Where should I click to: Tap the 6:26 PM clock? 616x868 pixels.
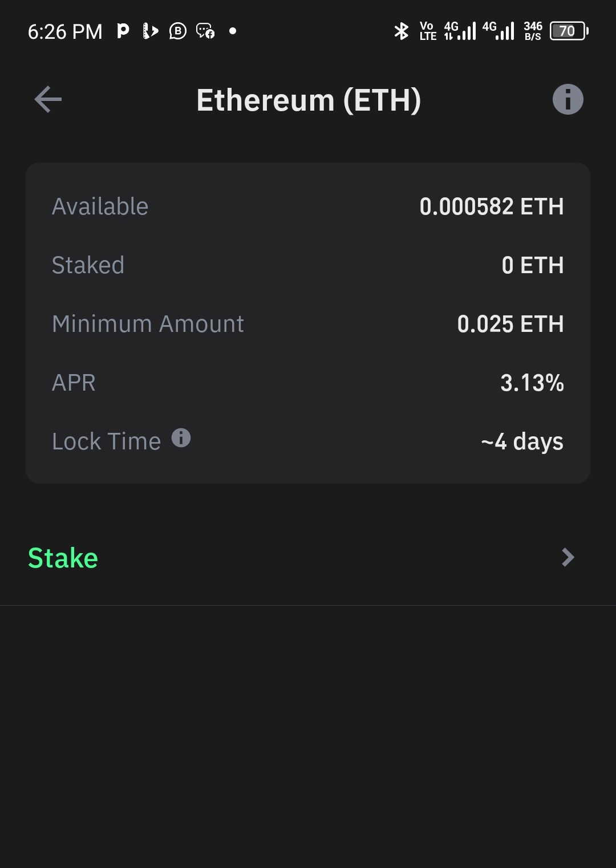click(65, 31)
